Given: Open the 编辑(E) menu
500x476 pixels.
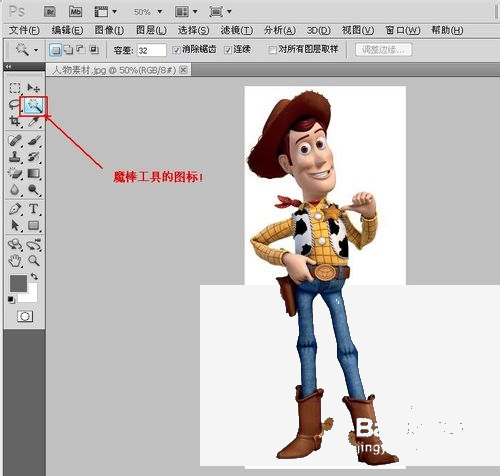Looking at the screenshot, I should click(x=67, y=30).
